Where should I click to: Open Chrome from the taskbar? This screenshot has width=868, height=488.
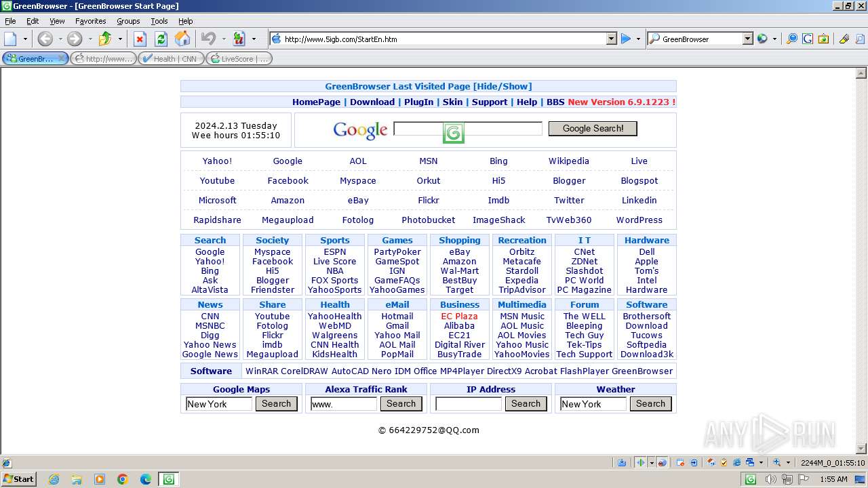pyautogui.click(x=123, y=479)
